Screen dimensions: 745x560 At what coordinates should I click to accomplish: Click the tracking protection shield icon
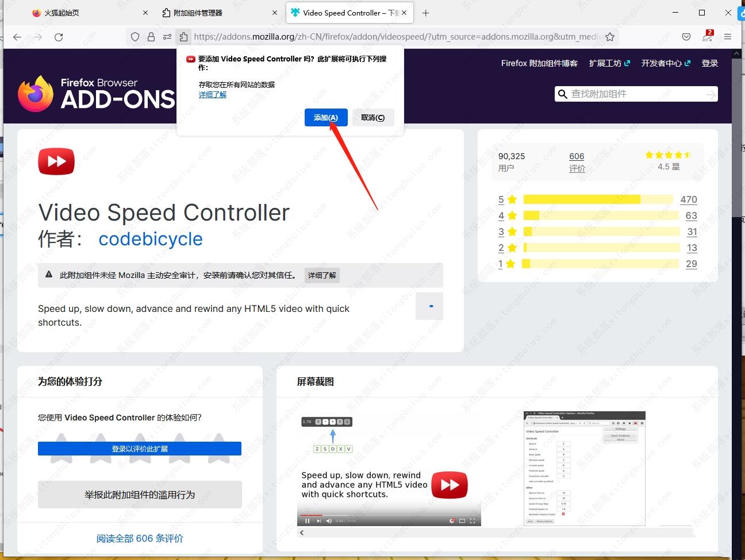135,37
